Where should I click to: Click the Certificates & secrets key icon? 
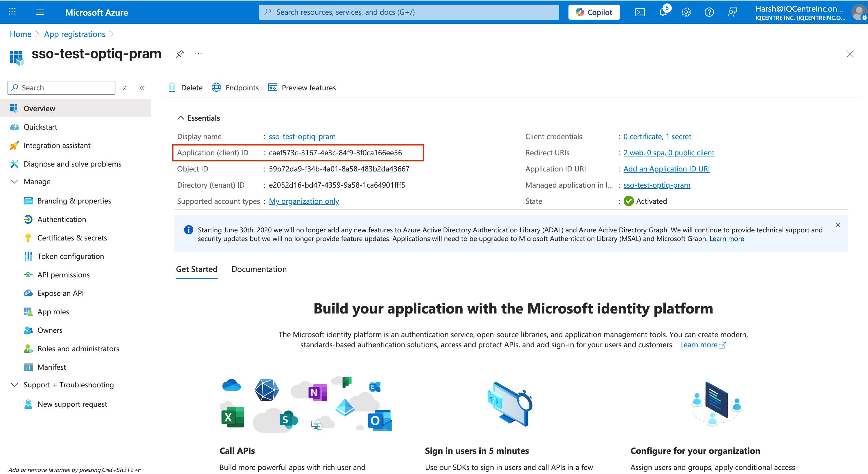(28, 238)
